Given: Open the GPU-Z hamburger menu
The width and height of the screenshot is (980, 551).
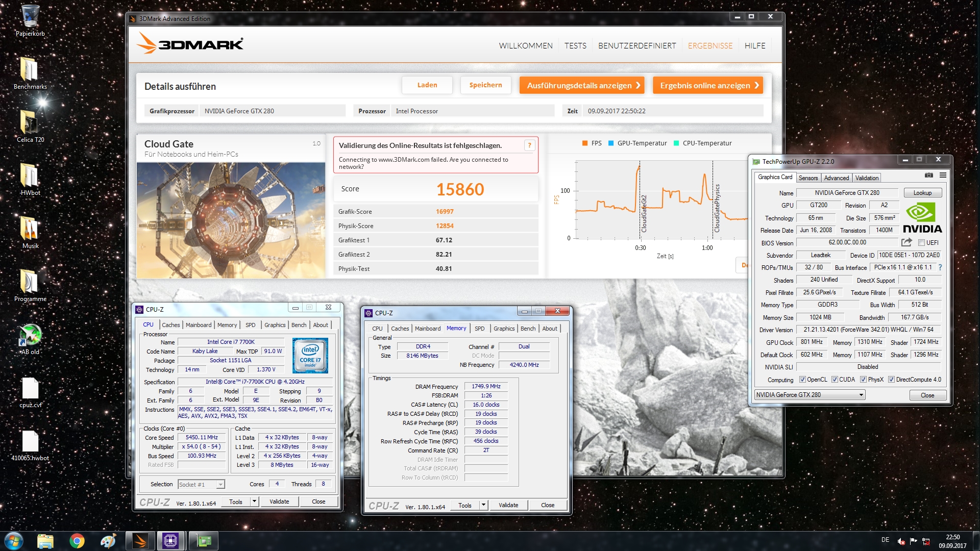Looking at the screenshot, I should click(x=943, y=175).
